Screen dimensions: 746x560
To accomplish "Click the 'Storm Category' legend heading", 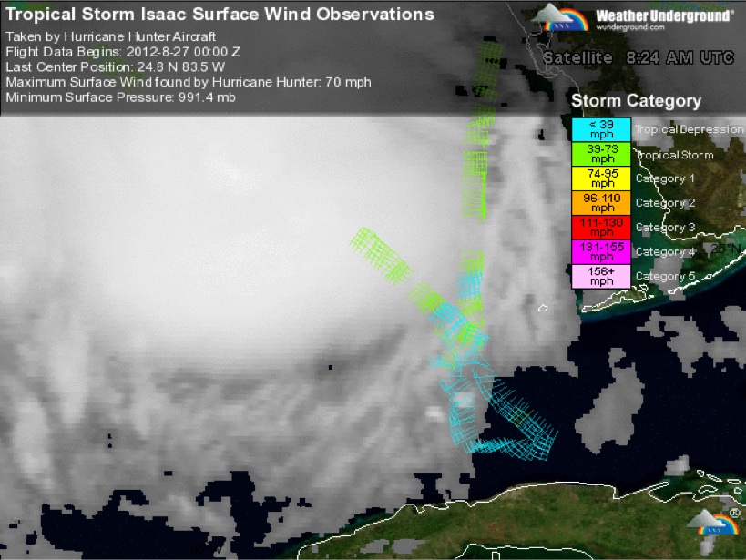I will [636, 101].
